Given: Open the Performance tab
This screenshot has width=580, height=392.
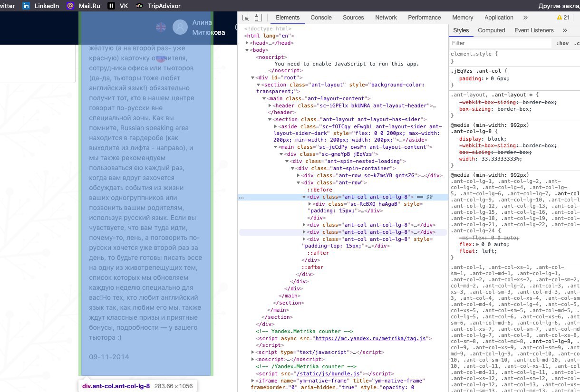Looking at the screenshot, I should [x=425, y=18].
